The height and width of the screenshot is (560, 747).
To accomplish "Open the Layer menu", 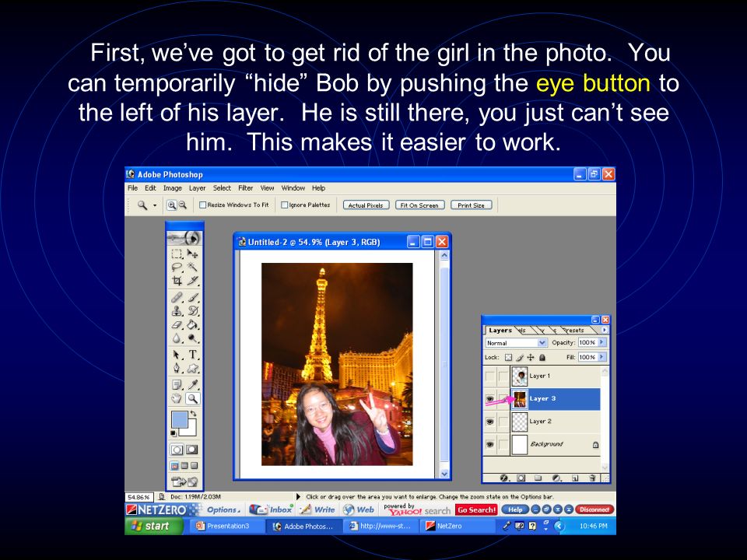I will click(197, 188).
